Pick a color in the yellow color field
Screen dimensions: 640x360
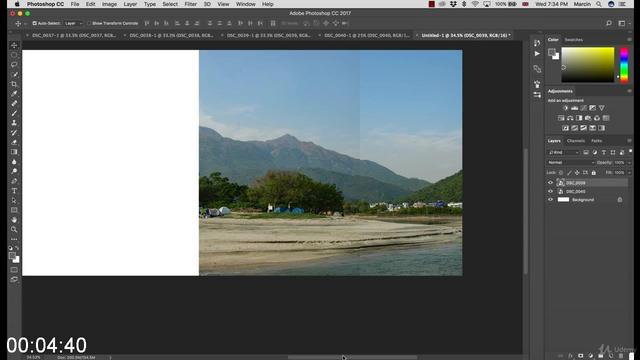(588, 65)
